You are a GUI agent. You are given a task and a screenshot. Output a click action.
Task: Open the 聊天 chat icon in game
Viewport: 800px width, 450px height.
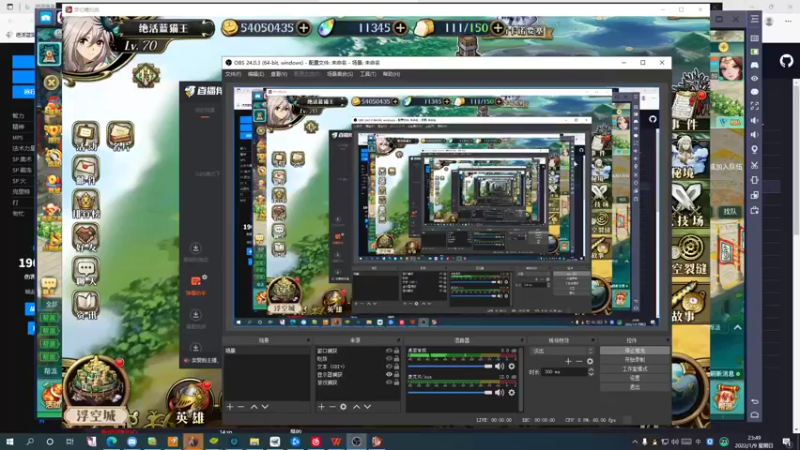(x=86, y=271)
